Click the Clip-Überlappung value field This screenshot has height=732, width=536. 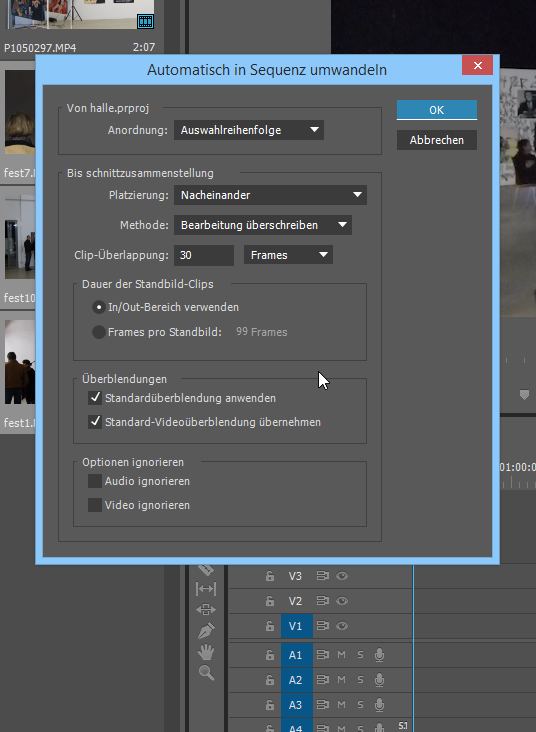click(x=204, y=255)
